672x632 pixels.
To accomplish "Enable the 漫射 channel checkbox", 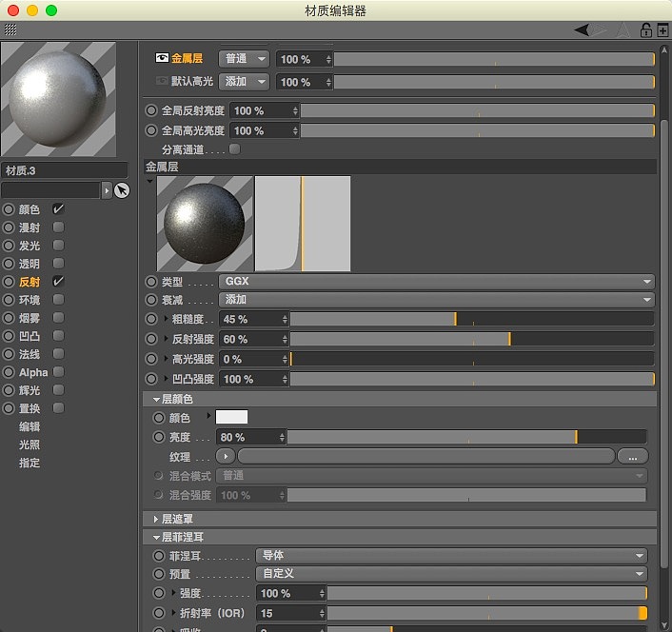I will (x=58, y=227).
